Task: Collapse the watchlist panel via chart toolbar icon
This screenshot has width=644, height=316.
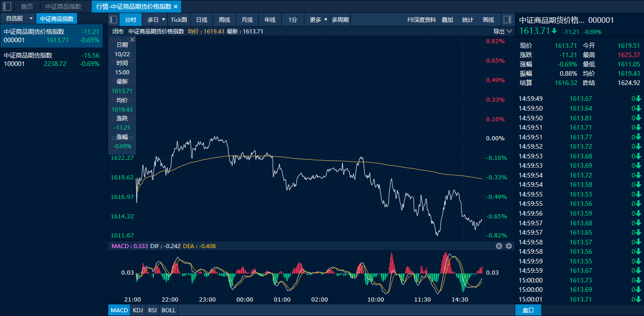Action: [x=113, y=20]
